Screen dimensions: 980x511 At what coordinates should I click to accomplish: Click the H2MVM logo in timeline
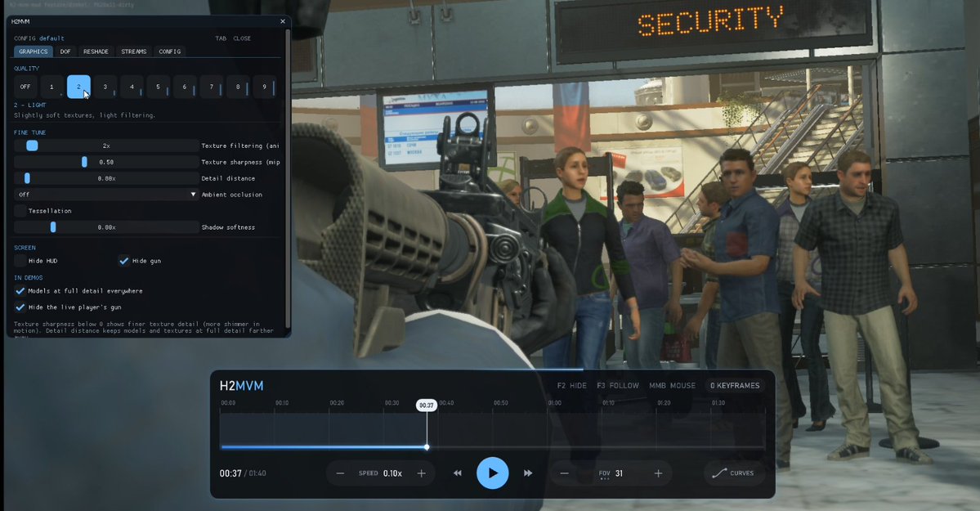pyautogui.click(x=241, y=386)
